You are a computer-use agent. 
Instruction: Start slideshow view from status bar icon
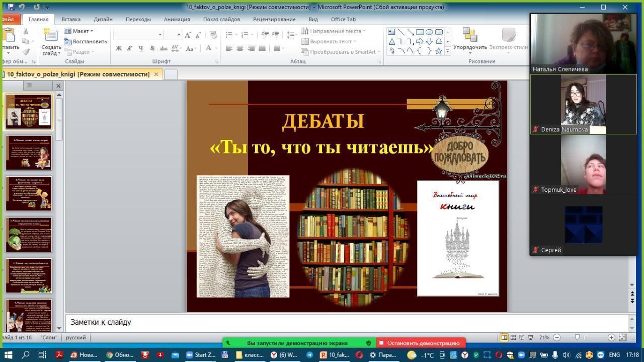click(x=530, y=337)
